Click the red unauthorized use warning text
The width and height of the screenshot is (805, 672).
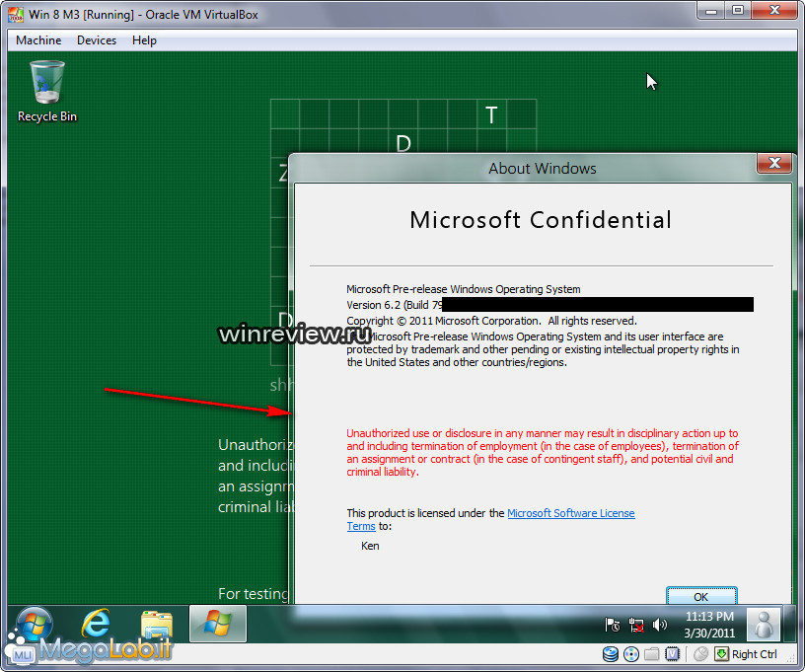[x=543, y=452]
